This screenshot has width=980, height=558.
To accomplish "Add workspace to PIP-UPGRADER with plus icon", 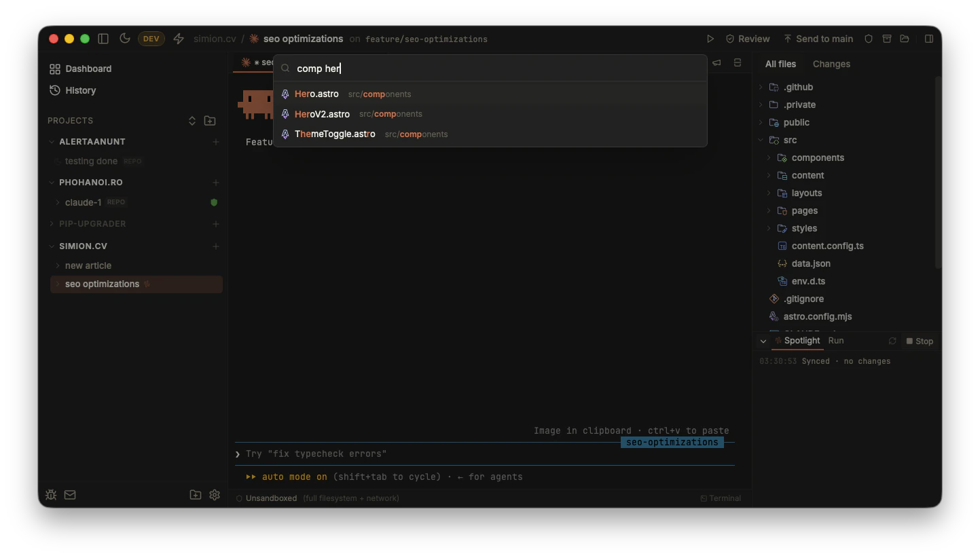I will (x=216, y=224).
